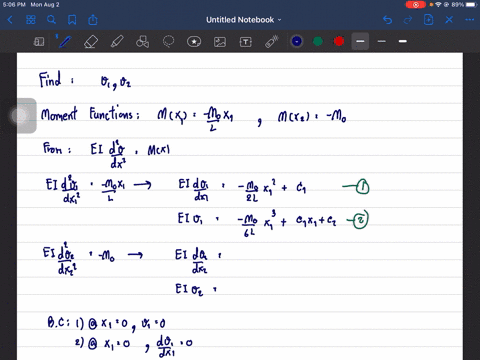Tap the circled green equation number 2
This screenshot has width=480, height=360.
coord(360,220)
